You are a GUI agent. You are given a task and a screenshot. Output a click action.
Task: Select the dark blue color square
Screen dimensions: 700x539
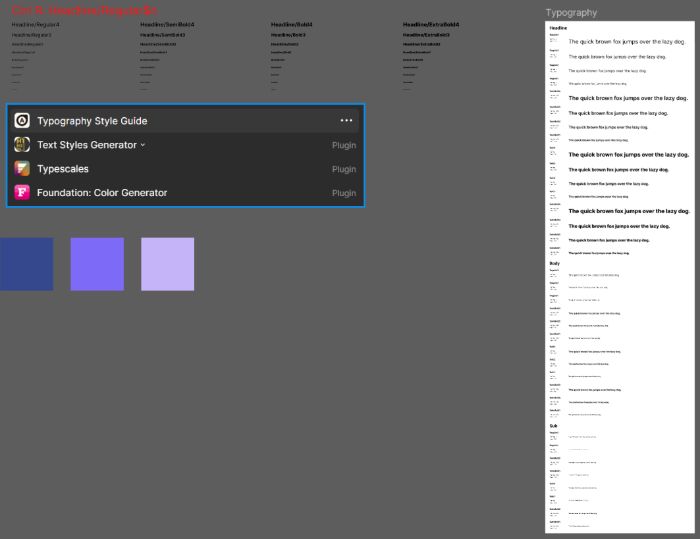point(26,264)
